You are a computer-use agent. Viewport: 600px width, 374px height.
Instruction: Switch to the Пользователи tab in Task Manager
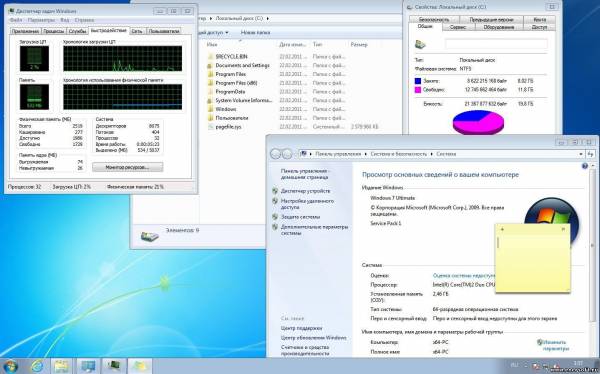click(164, 31)
